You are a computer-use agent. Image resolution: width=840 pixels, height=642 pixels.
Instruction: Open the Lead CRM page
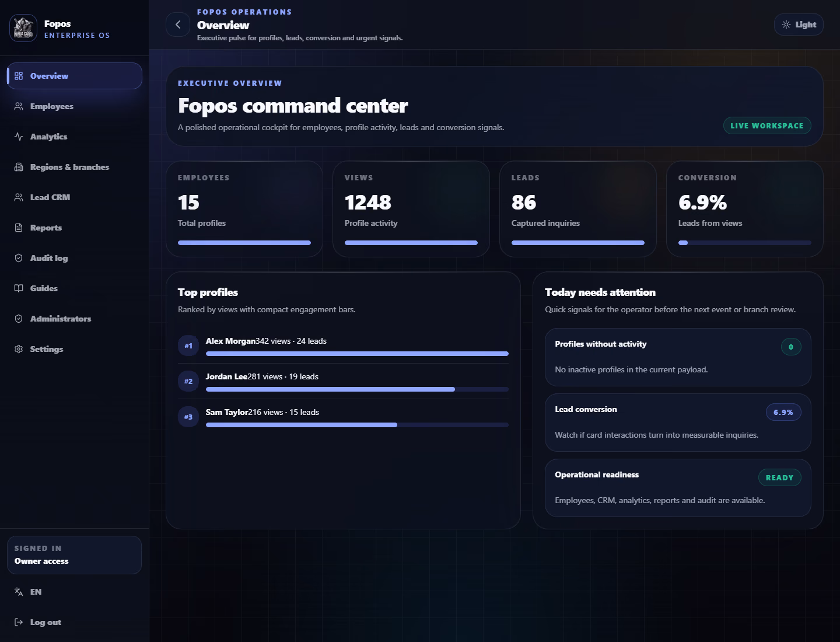[74, 197]
